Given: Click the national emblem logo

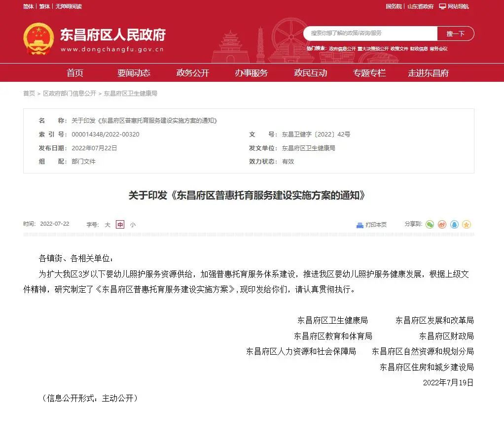Looking at the screenshot, I should (38, 38).
